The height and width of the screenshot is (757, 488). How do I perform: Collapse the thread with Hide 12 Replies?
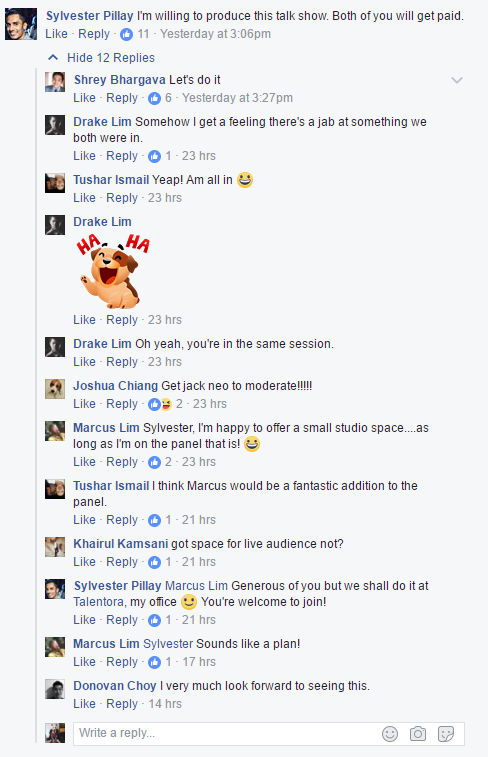[x=111, y=58]
